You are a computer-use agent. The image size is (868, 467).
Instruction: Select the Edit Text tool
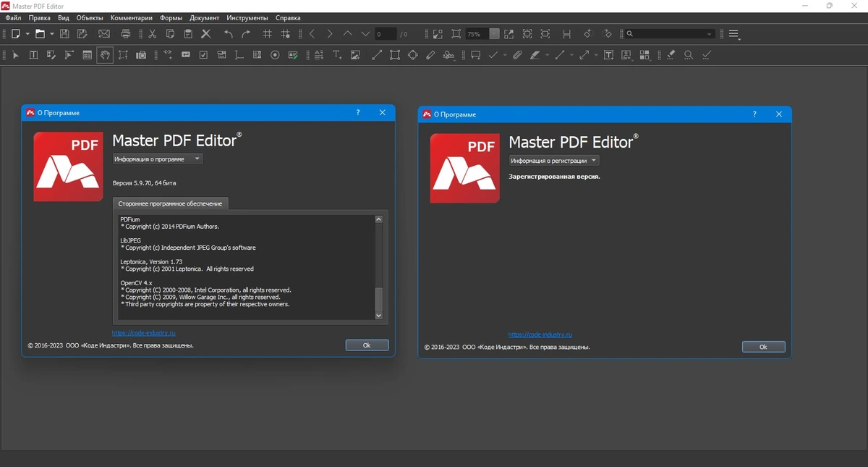click(33, 55)
